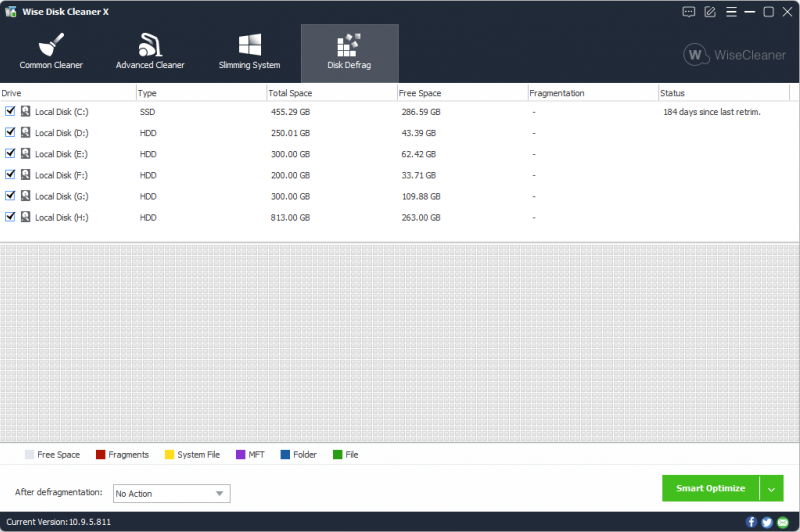Click the 286.59 GB free space value
This screenshot has width=800, height=532.
pos(421,112)
